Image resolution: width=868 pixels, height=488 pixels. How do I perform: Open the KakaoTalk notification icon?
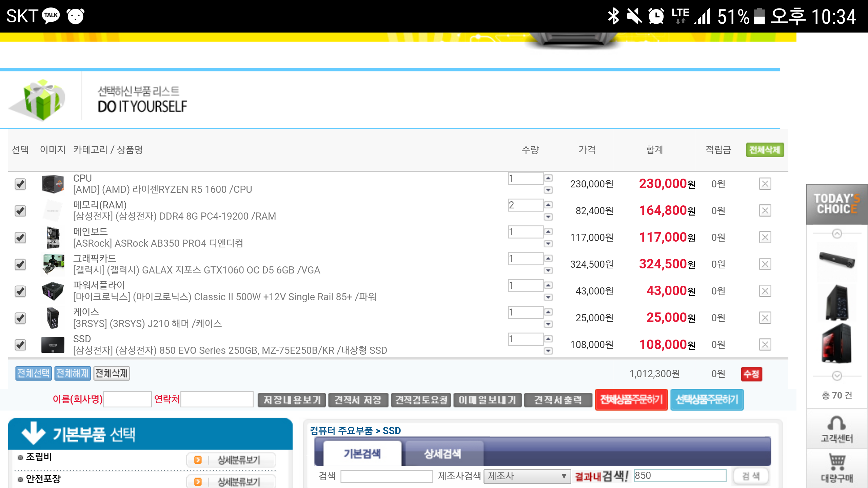pyautogui.click(x=51, y=16)
